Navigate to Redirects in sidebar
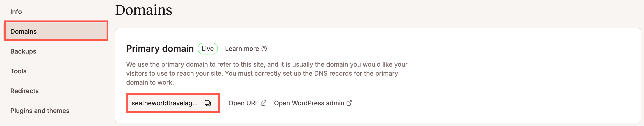The width and height of the screenshot is (644, 126). [25, 91]
